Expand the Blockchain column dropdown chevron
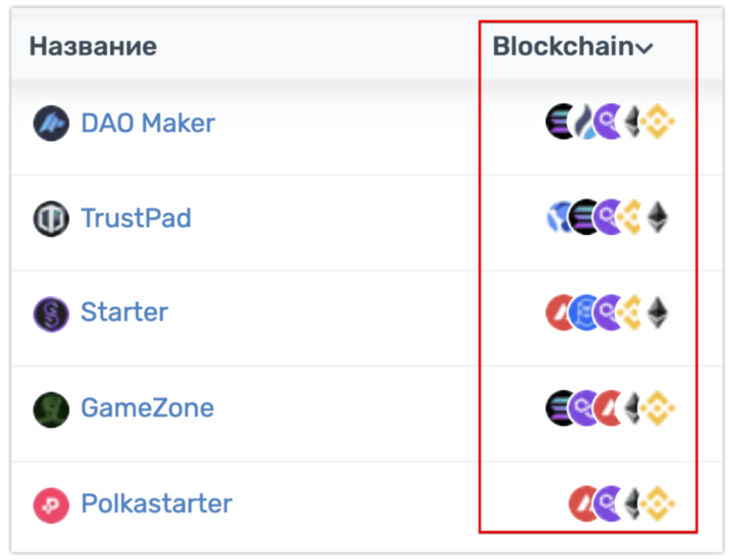 click(x=645, y=48)
